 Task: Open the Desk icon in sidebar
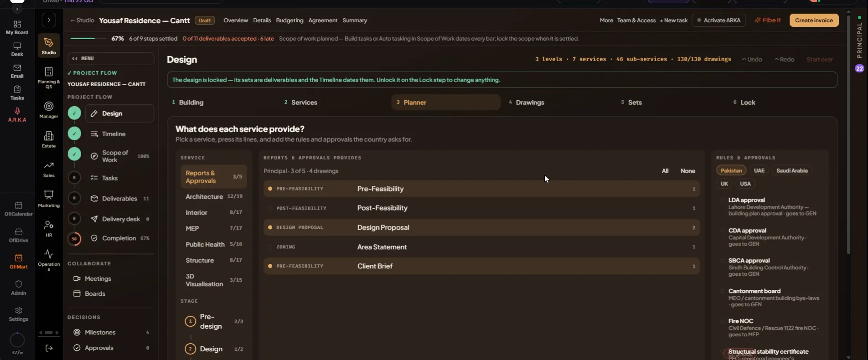click(x=17, y=49)
